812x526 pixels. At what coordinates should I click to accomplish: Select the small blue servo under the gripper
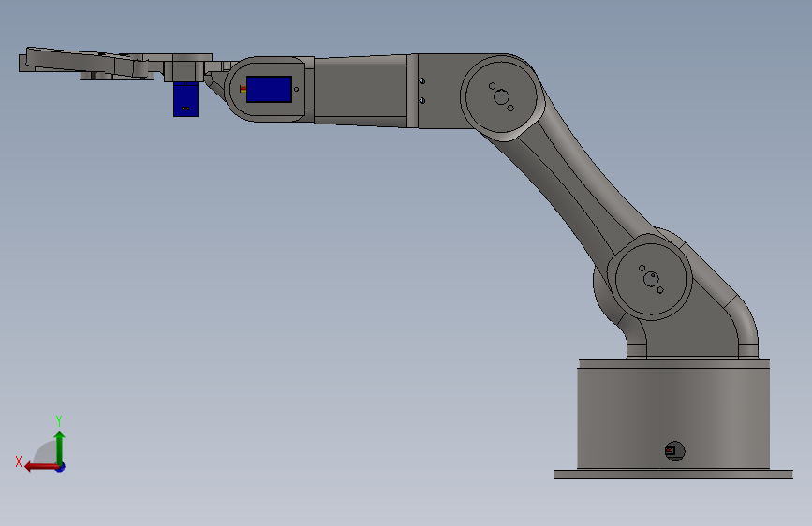click(185, 99)
